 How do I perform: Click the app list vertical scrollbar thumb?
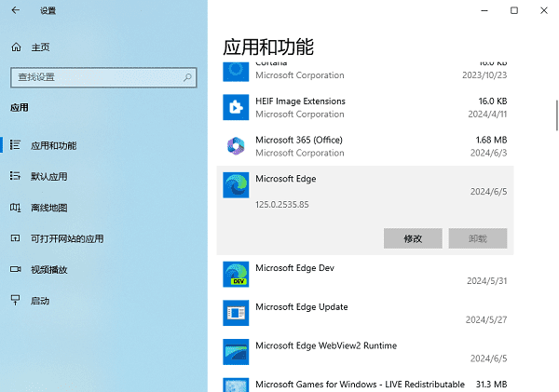click(x=557, y=115)
